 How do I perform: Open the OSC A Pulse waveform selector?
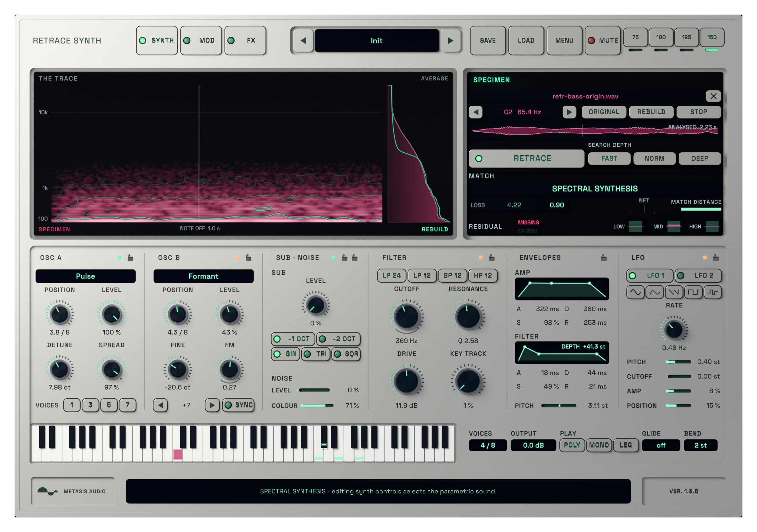(86, 276)
